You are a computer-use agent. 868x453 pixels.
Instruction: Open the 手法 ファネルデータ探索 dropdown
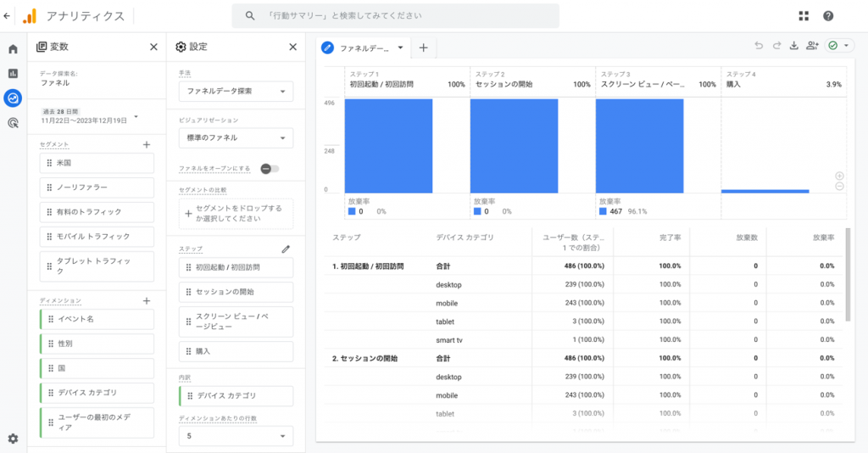point(236,91)
